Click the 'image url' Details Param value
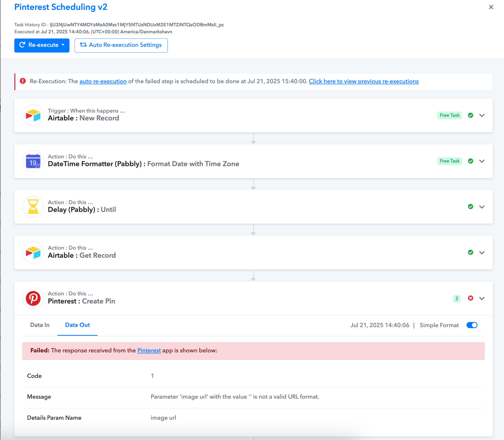Image resolution: width=504 pixels, height=440 pixels. click(163, 418)
